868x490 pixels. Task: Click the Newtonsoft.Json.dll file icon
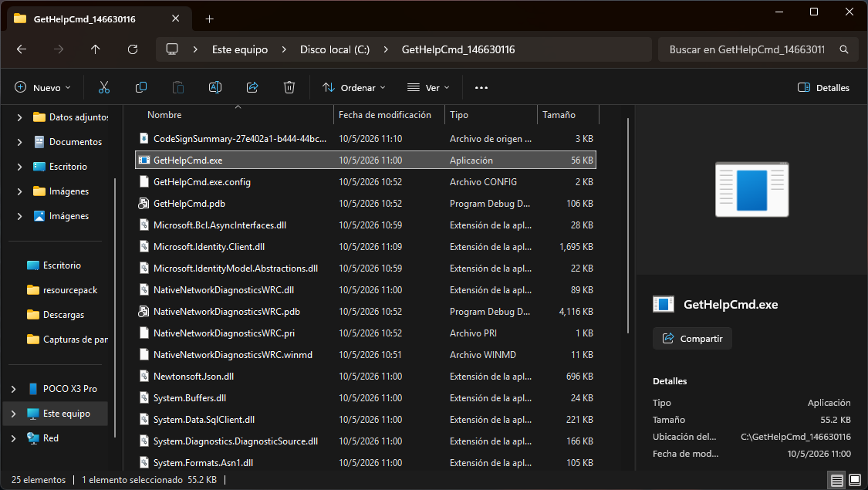[x=144, y=376]
